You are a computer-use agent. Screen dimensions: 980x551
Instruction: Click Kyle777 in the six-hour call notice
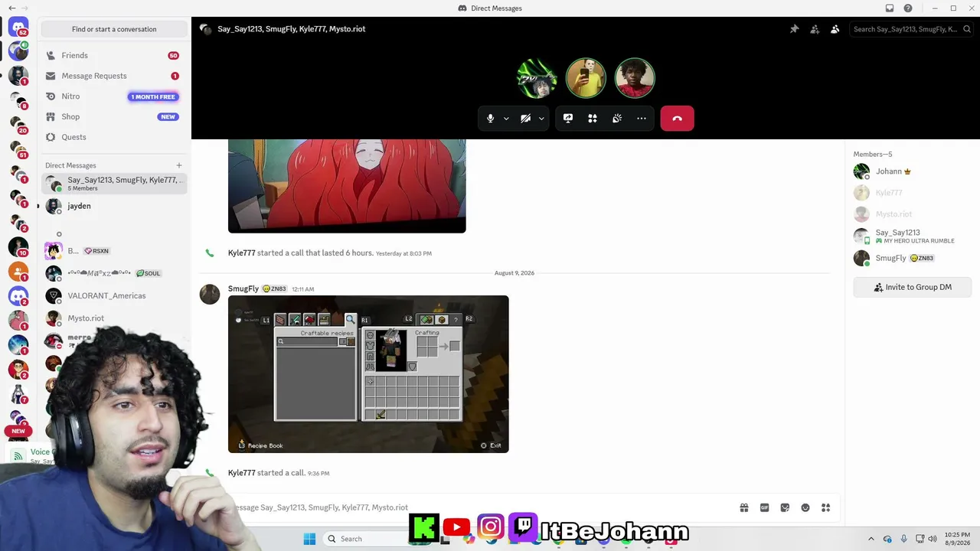[241, 253]
